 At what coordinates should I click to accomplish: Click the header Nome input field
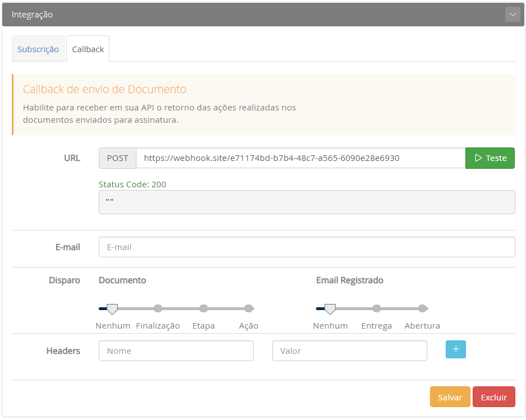click(x=176, y=351)
